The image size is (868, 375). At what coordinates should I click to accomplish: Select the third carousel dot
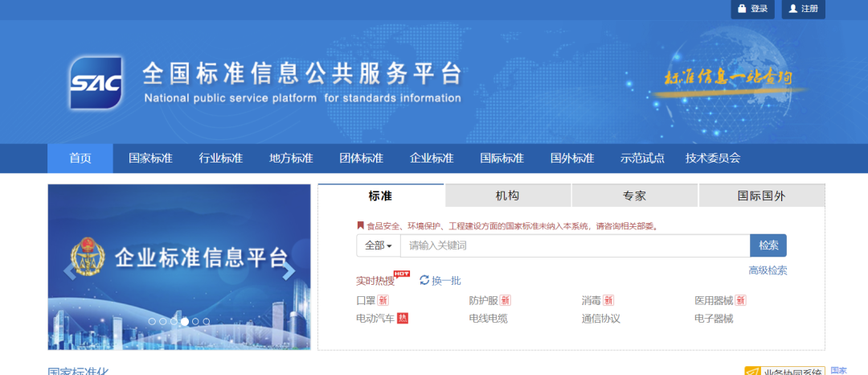click(174, 321)
